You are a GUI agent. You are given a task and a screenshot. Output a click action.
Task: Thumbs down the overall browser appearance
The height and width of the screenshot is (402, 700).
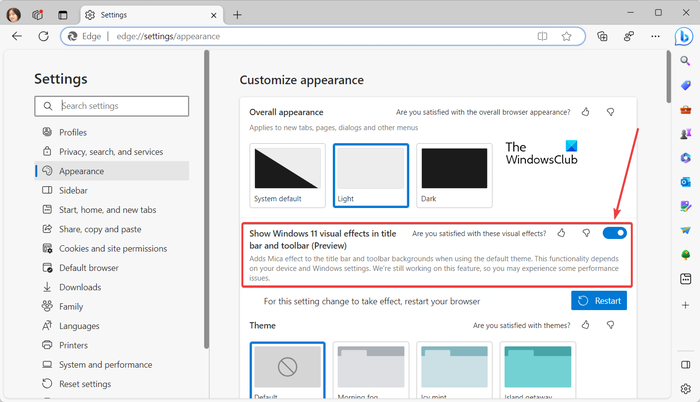[x=610, y=112]
